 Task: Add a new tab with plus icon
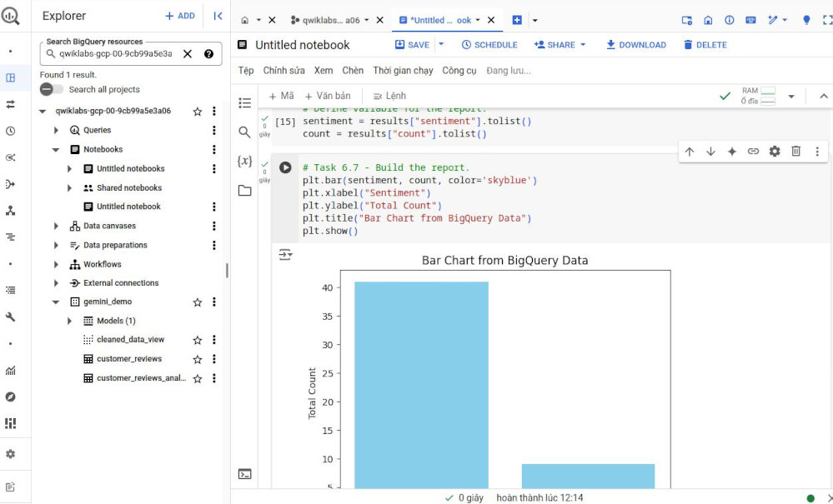517,20
